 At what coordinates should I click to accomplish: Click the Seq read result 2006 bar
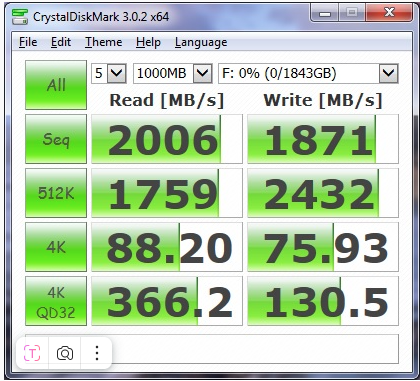tap(167, 139)
